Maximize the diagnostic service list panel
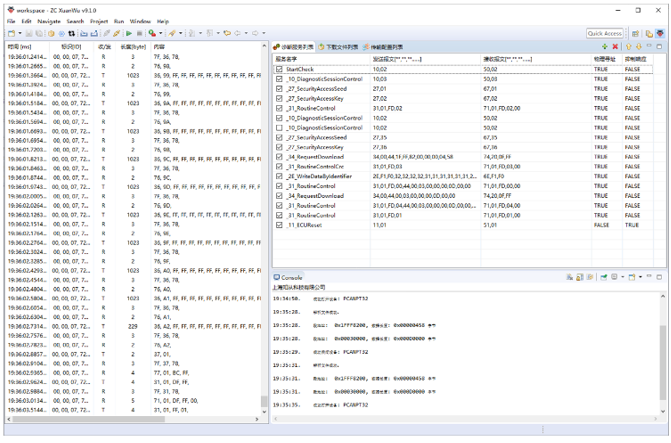 (659, 46)
